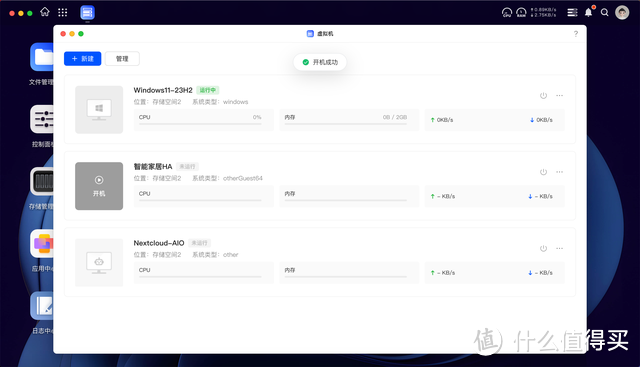Viewport: 640px width, 367px height.
Task: Open the notifications bell
Action: 589,12
